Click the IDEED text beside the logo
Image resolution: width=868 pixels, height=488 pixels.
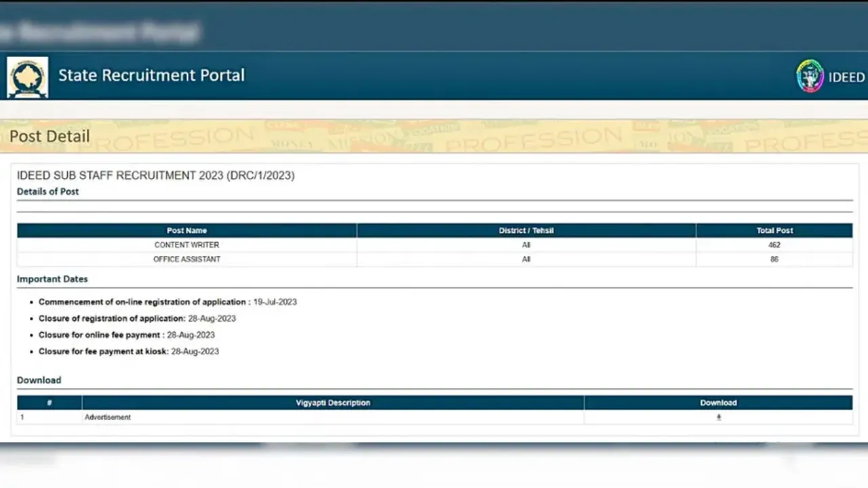coord(846,77)
